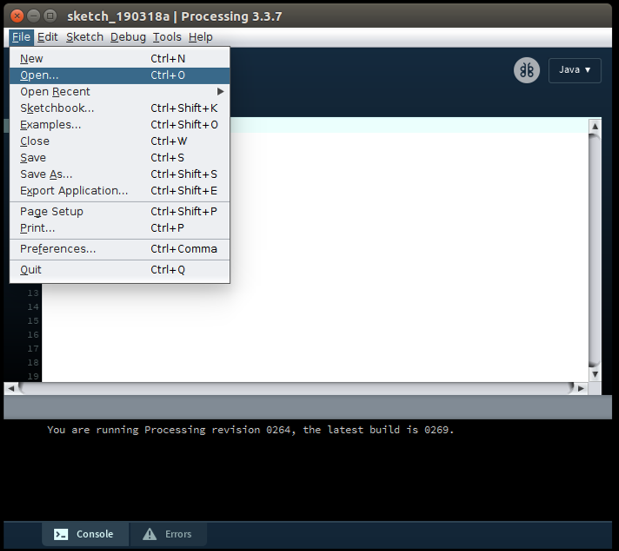Select New from File menu
619x551 pixels.
(120, 58)
